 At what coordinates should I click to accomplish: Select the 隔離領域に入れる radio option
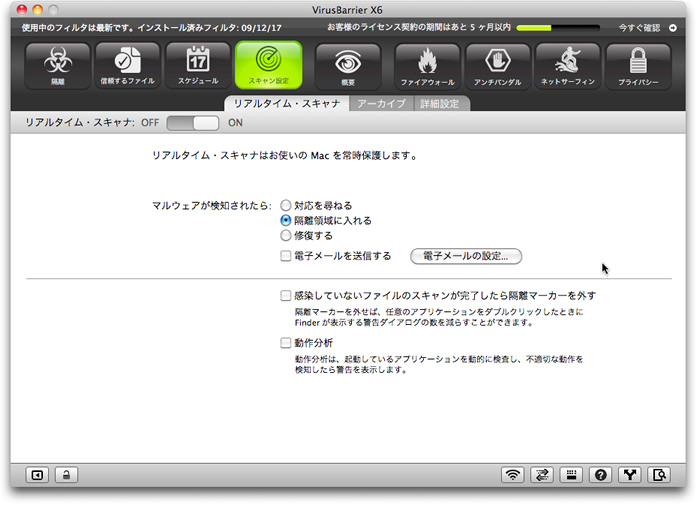[286, 221]
